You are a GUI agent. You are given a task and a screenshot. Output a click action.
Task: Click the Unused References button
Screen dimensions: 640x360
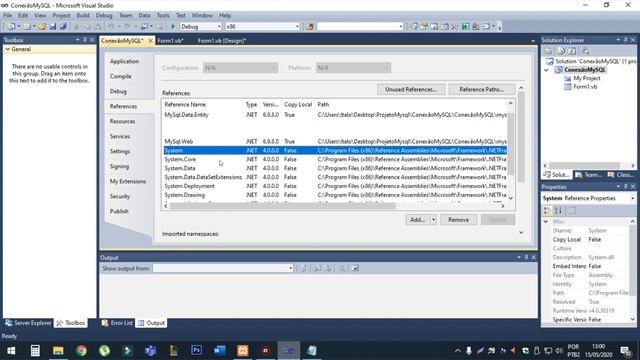(411, 89)
